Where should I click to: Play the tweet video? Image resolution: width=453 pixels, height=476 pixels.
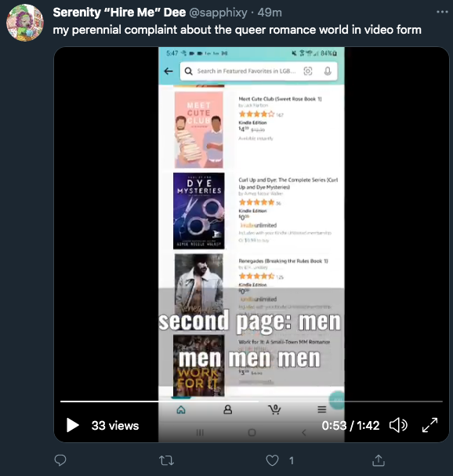coord(73,425)
